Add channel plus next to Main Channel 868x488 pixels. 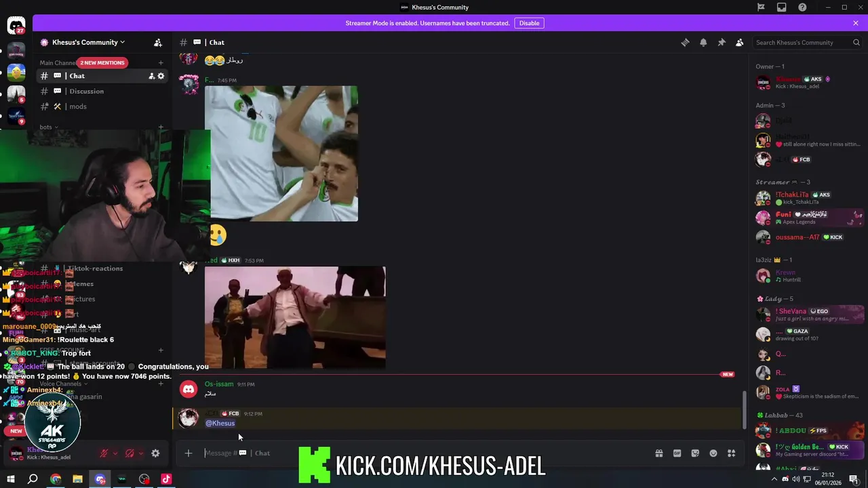(161, 63)
